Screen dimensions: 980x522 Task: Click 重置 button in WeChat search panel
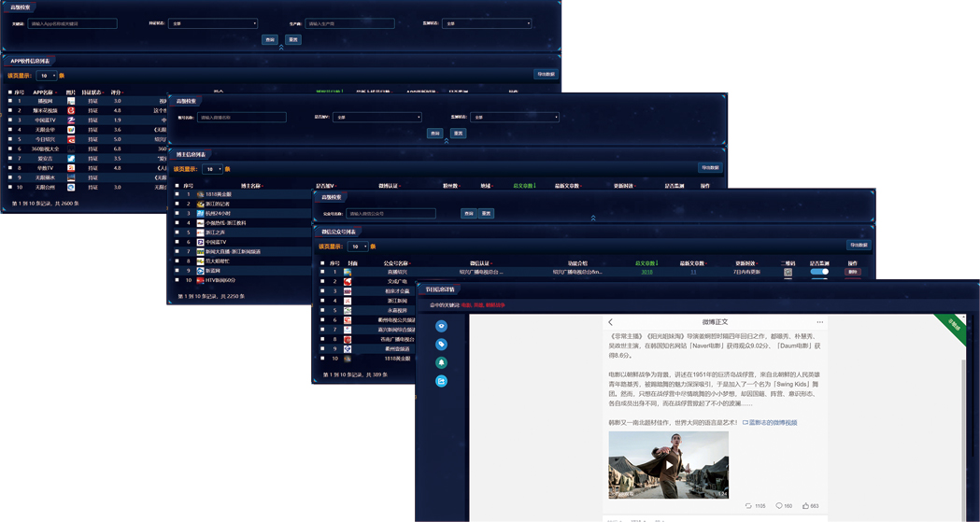pos(486,214)
